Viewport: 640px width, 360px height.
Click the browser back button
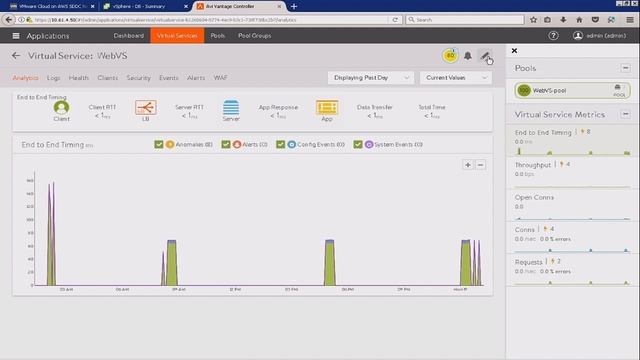9,20
